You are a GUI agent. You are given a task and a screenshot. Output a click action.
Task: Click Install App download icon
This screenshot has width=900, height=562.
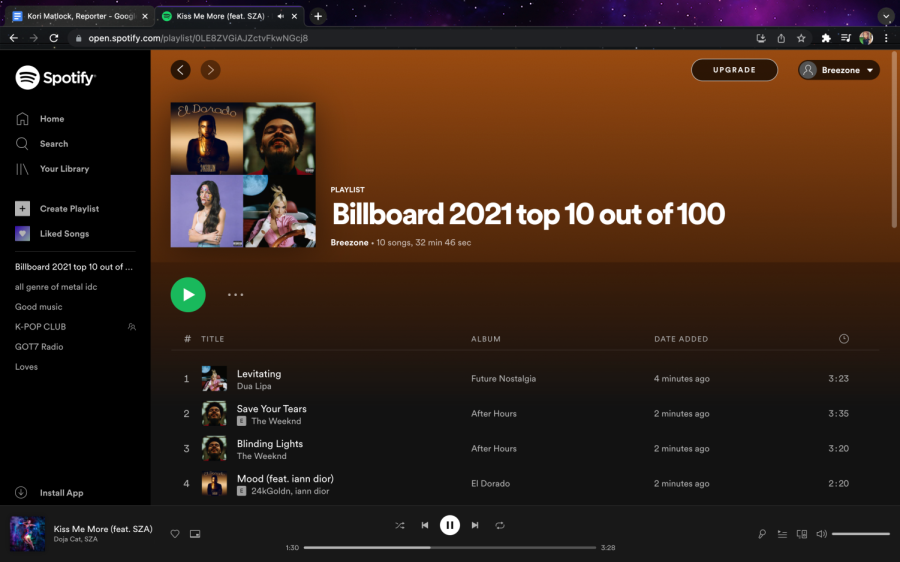(x=21, y=493)
